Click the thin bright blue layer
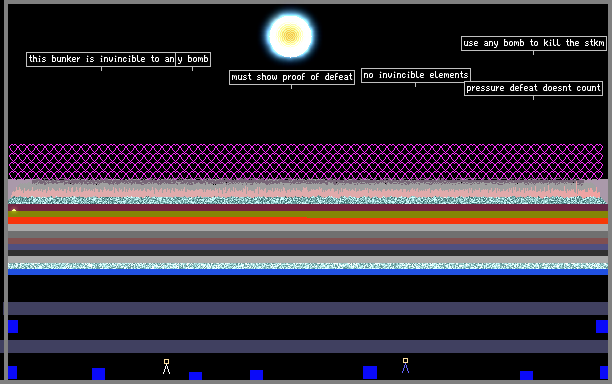This screenshot has width=612, height=384. click(308, 272)
